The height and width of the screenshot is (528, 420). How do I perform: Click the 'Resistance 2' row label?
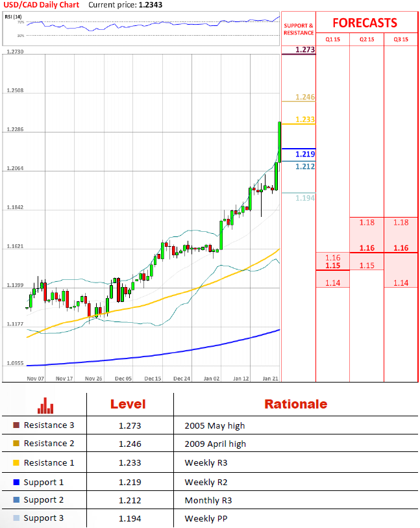[49, 444]
